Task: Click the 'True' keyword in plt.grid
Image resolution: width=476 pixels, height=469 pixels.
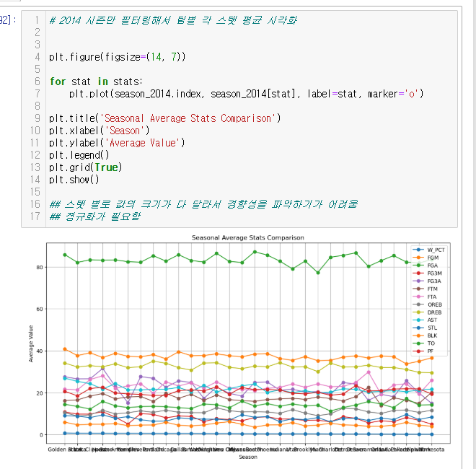Action: coord(106,167)
